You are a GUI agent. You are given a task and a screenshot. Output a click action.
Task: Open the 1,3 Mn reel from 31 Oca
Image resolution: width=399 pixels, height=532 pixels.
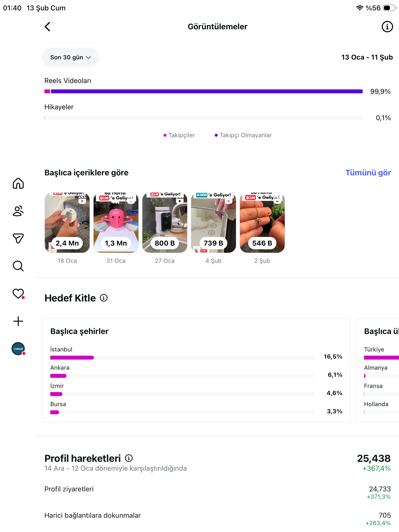[x=116, y=223]
